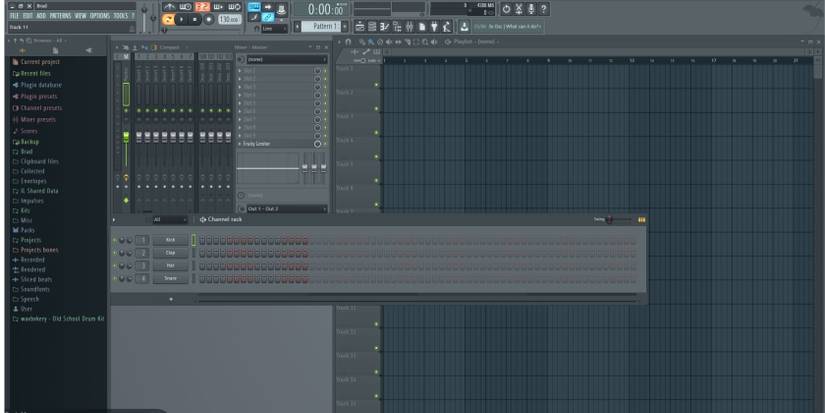
Task: Toggle the Kick channel mute LED
Action: pos(115,240)
